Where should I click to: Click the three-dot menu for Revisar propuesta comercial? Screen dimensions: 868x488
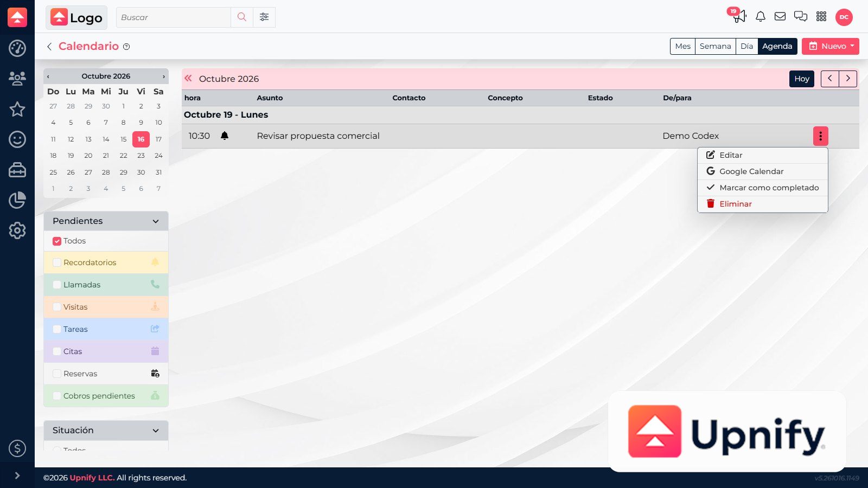coord(820,136)
